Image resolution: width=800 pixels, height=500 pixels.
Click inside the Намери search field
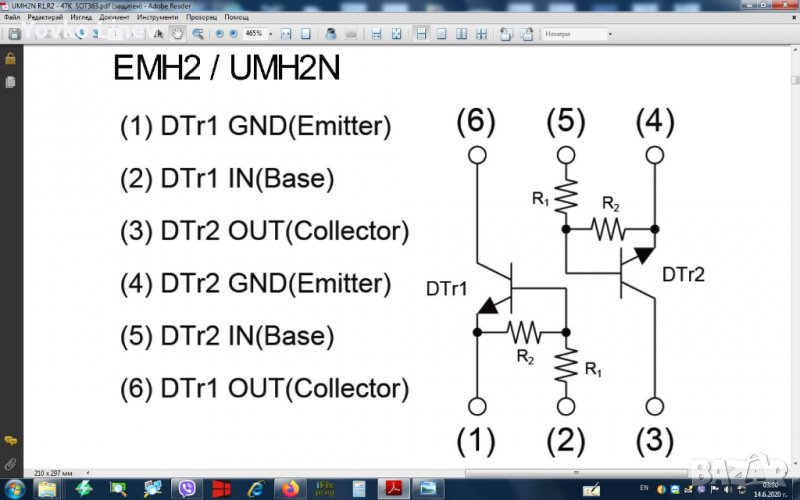click(573, 33)
